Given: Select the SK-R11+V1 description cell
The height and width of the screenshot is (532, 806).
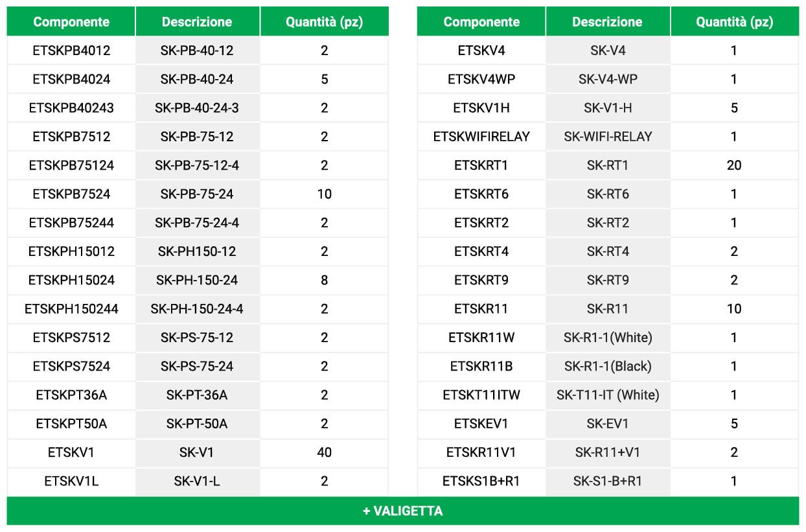Looking at the screenshot, I should [608, 452].
